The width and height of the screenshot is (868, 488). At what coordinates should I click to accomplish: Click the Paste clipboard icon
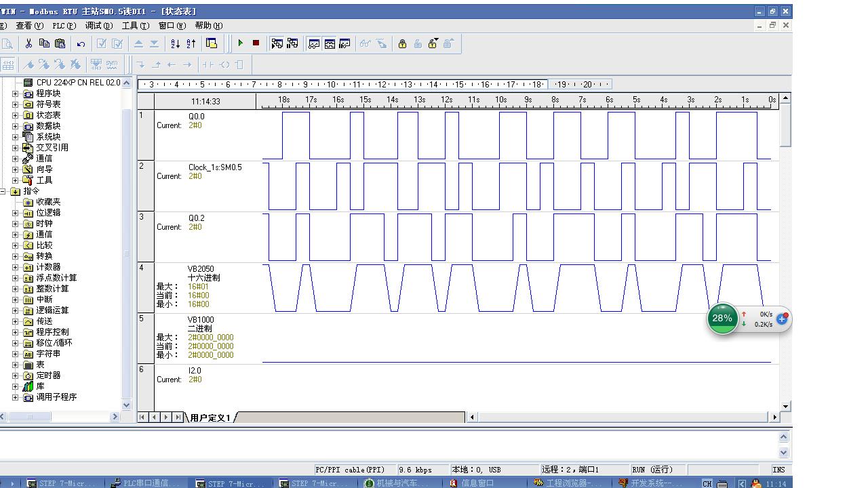coord(60,43)
